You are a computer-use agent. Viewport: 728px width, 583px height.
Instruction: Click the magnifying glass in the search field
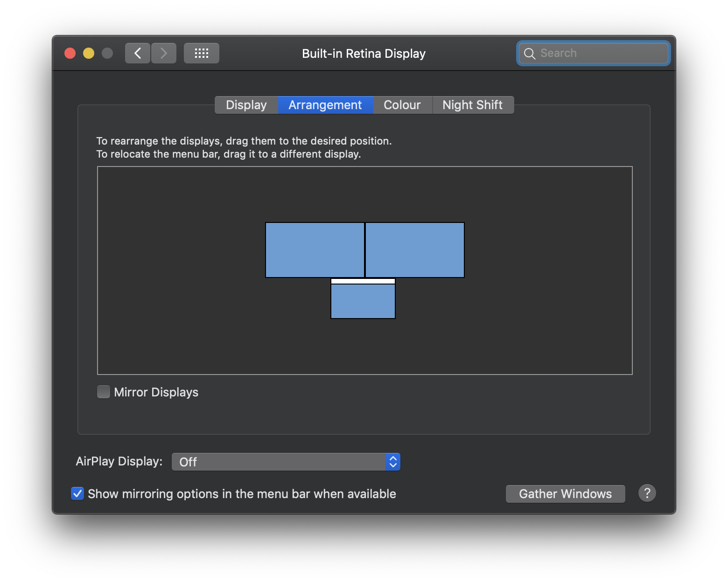click(530, 53)
